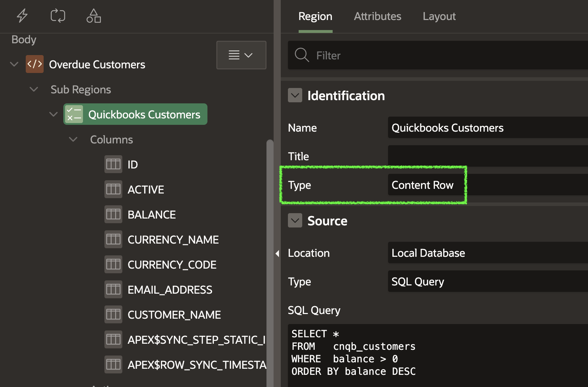
Task: Click the empty Title field
Action: [x=488, y=156]
